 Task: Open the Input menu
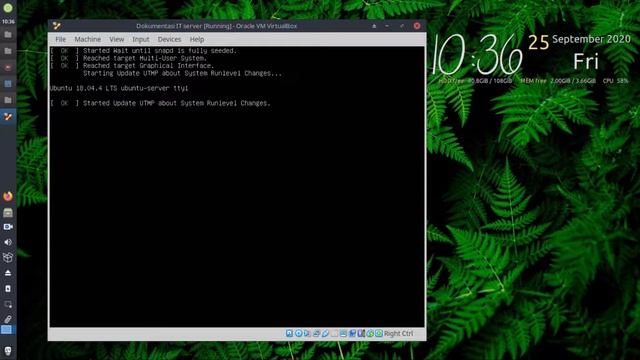[x=141, y=39]
